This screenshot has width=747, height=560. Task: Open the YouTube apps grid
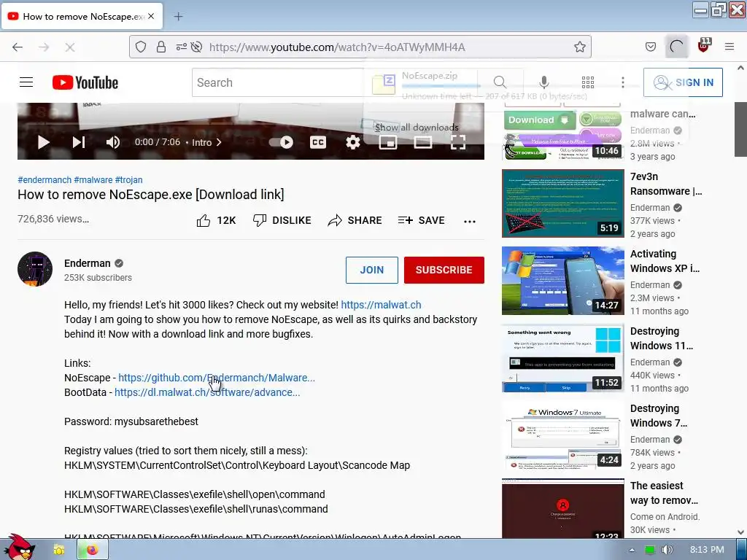click(588, 82)
